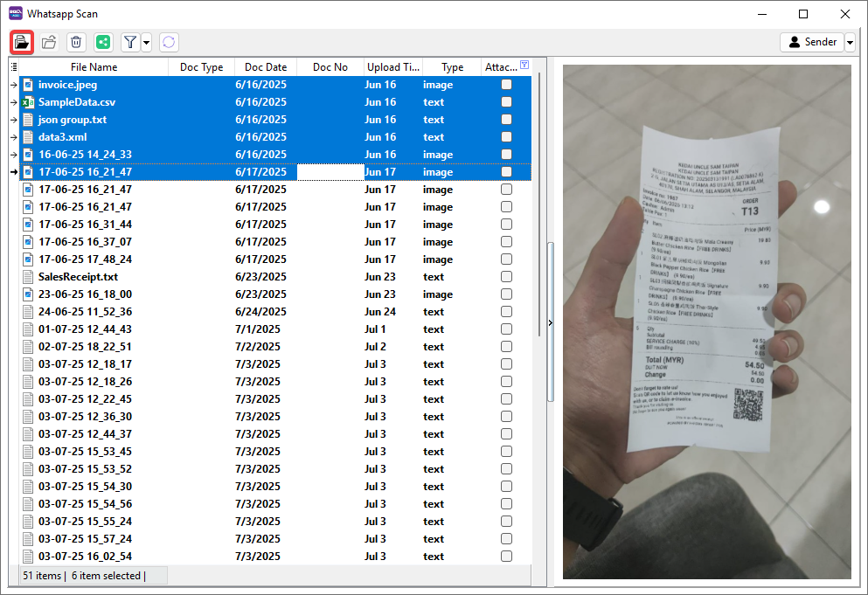
Task: Click the Excel file icon of SampleData.csv
Action: (x=28, y=102)
